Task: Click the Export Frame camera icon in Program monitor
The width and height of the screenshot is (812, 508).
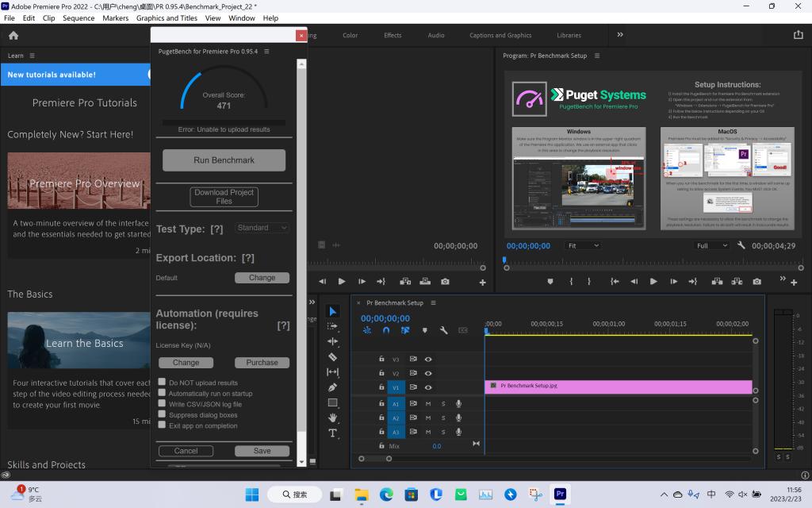Action: click(756, 282)
